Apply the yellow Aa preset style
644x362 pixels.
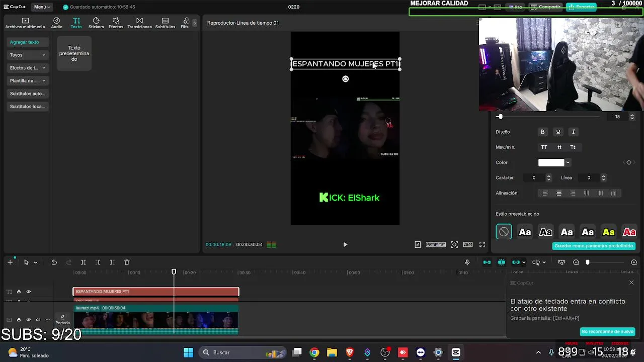tap(609, 232)
